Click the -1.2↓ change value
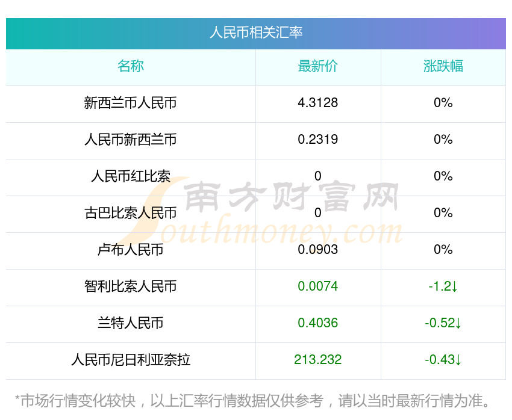The image size is (512, 420). tap(443, 286)
